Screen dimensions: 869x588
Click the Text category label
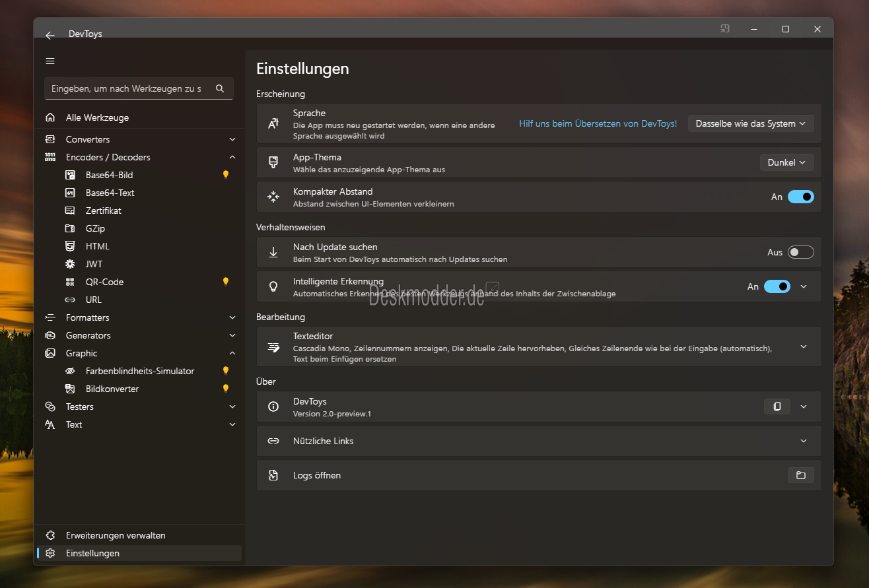(x=74, y=424)
